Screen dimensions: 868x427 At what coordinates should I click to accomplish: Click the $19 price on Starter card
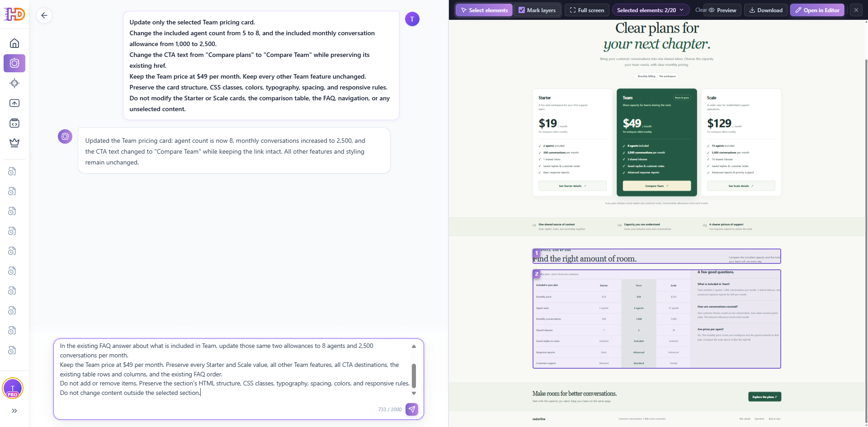(x=548, y=123)
